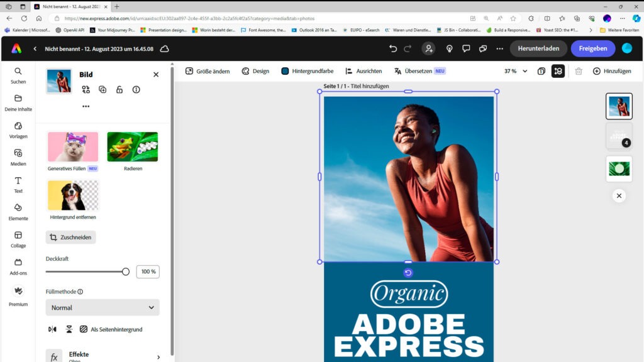Open the share-for-review chat icon

pos(482,48)
